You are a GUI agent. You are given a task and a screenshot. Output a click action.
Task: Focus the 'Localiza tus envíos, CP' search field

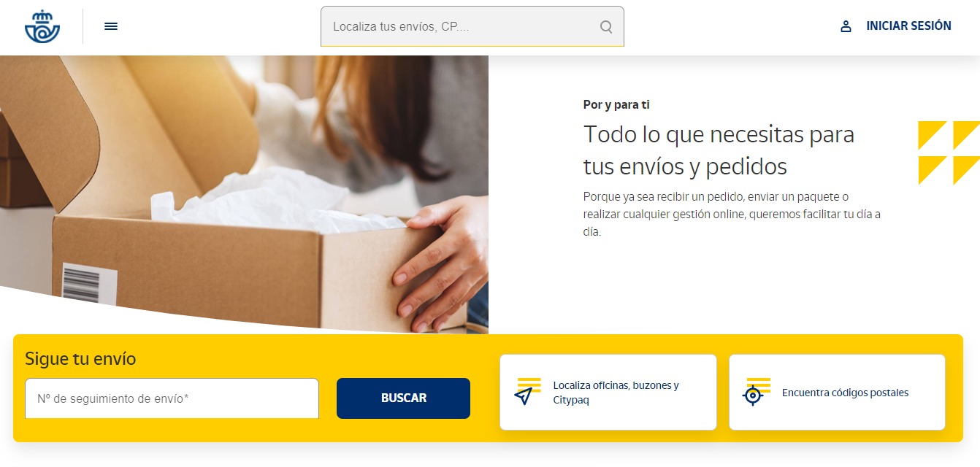pyautogui.click(x=472, y=26)
